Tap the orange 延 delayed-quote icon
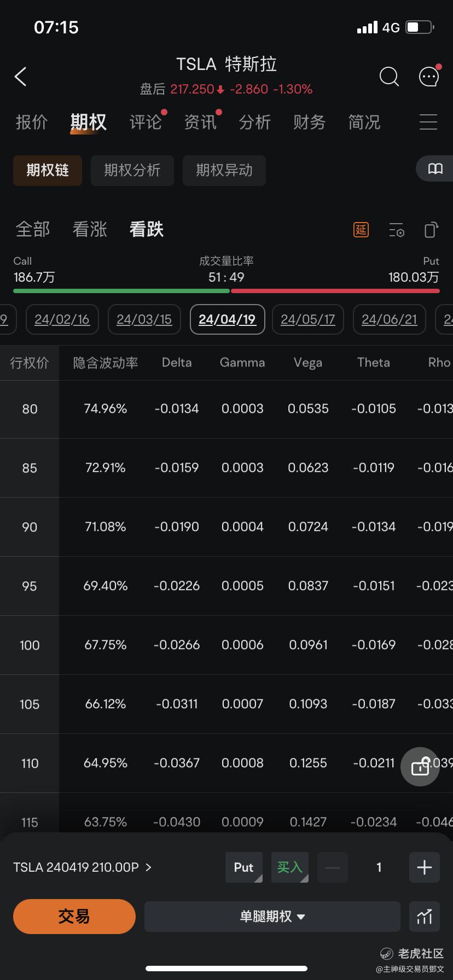This screenshot has height=980, width=453. tap(361, 230)
